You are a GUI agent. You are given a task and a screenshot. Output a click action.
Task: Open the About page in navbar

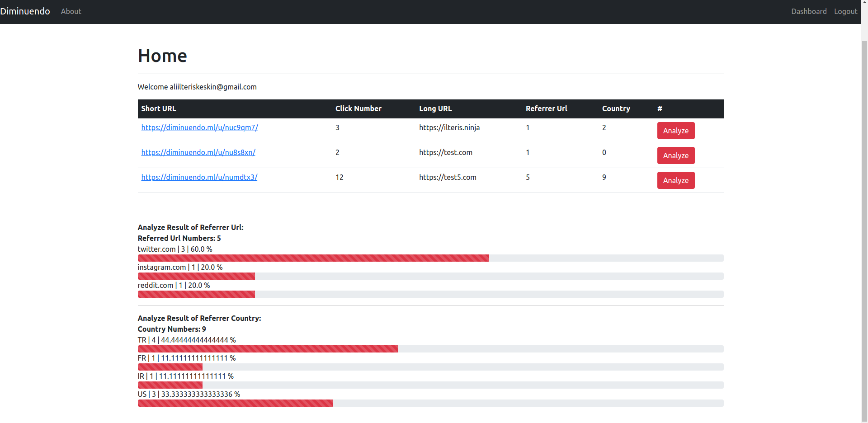[x=71, y=11]
